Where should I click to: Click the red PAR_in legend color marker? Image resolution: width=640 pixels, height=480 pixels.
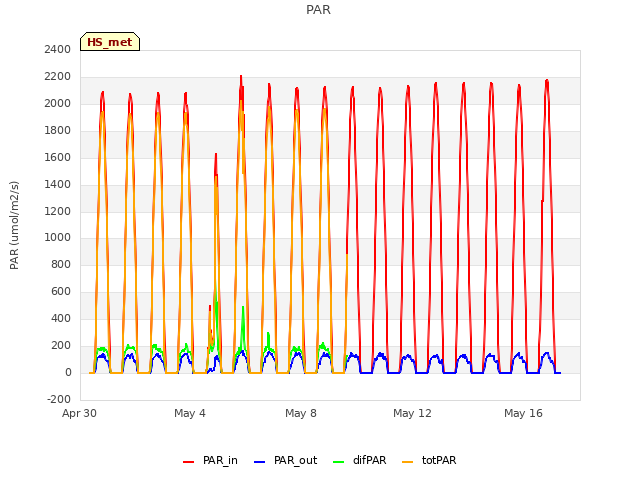pos(188,462)
